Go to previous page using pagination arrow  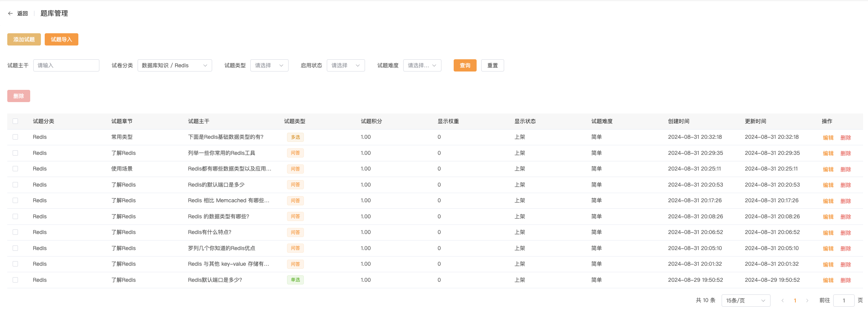782,301
